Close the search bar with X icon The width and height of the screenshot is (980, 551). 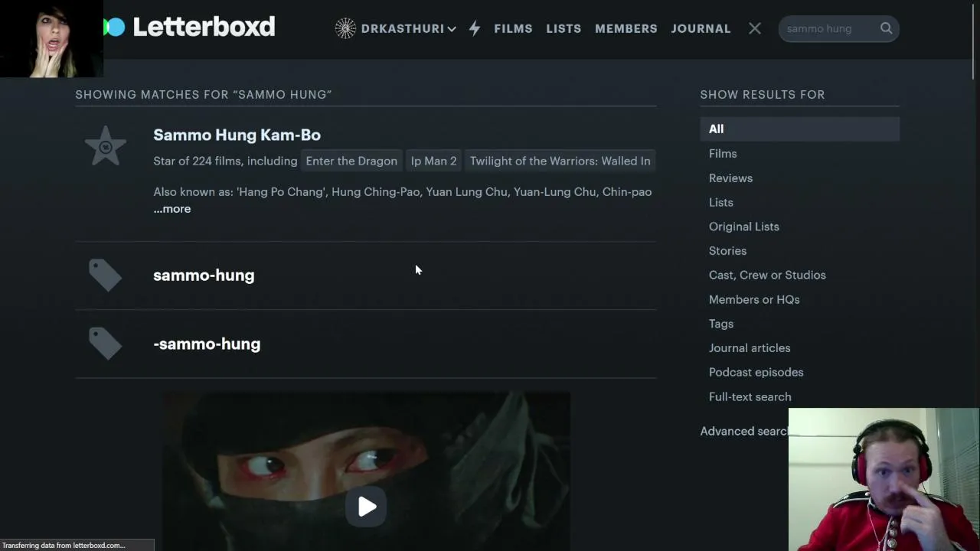755,28
